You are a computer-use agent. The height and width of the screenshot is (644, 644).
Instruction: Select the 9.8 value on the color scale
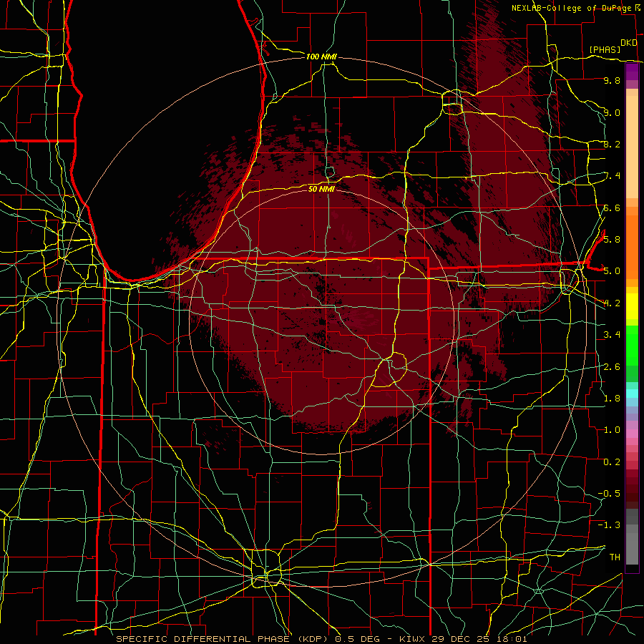click(x=612, y=80)
